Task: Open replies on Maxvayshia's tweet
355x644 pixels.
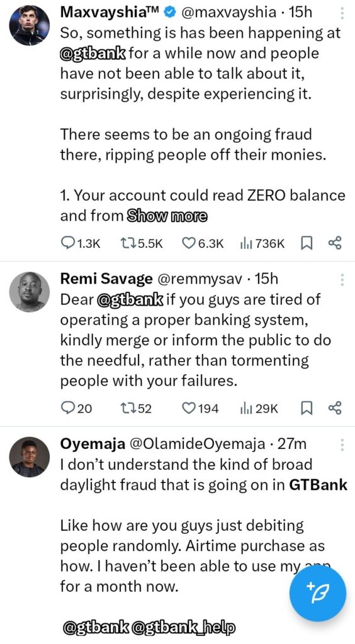Action: 80,244
